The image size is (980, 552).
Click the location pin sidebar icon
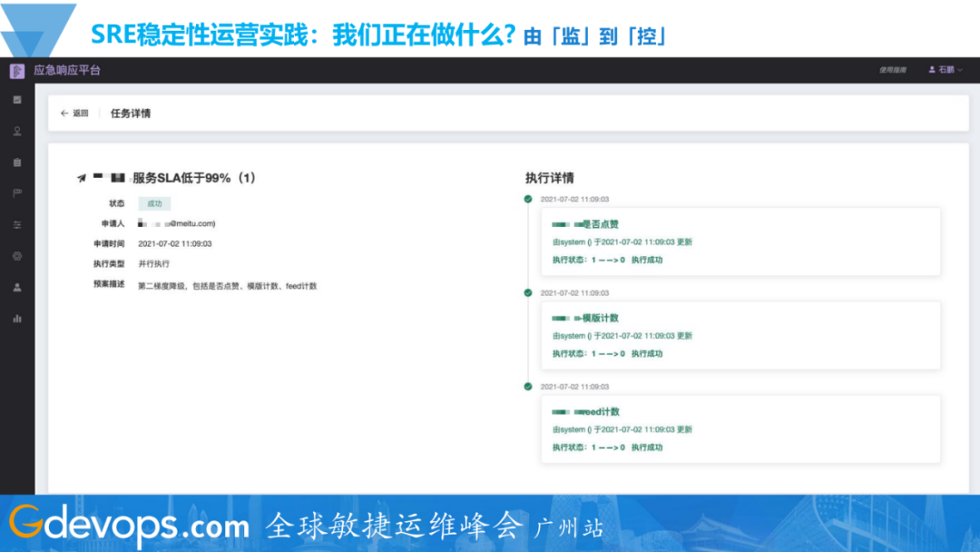click(17, 131)
